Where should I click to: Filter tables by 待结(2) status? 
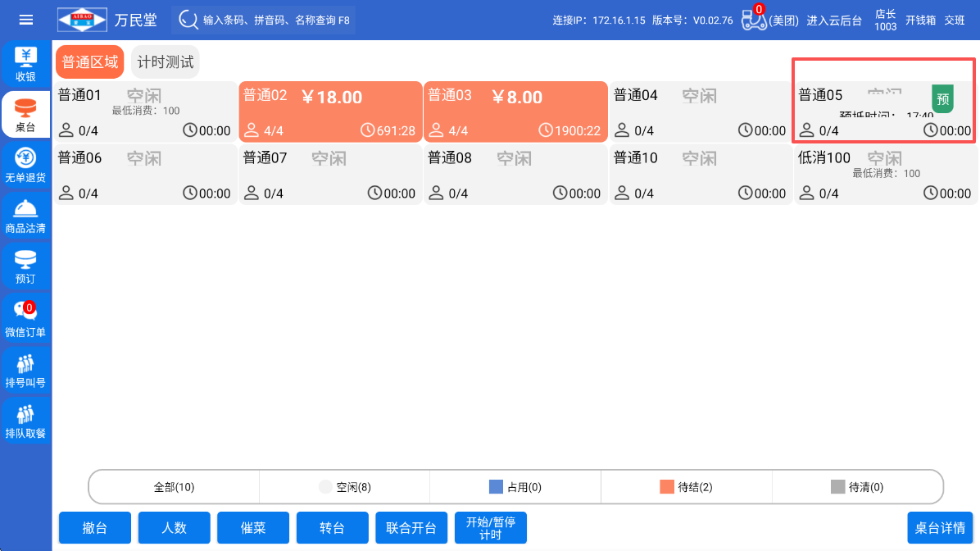[x=686, y=487]
